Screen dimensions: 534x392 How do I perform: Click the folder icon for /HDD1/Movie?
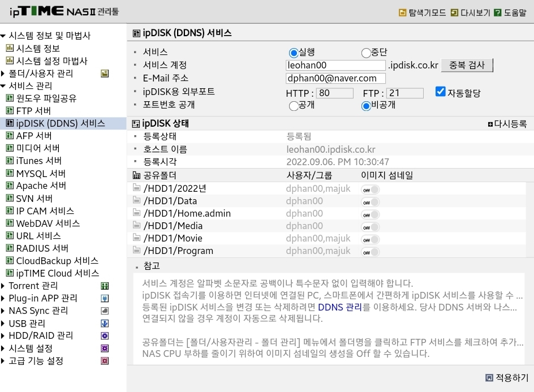(x=136, y=238)
